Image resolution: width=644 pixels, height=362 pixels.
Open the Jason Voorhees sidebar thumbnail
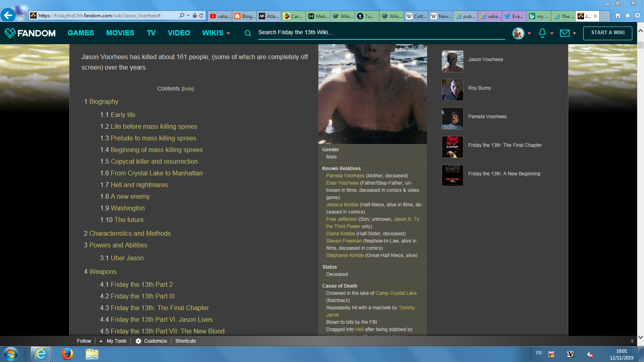click(x=452, y=61)
